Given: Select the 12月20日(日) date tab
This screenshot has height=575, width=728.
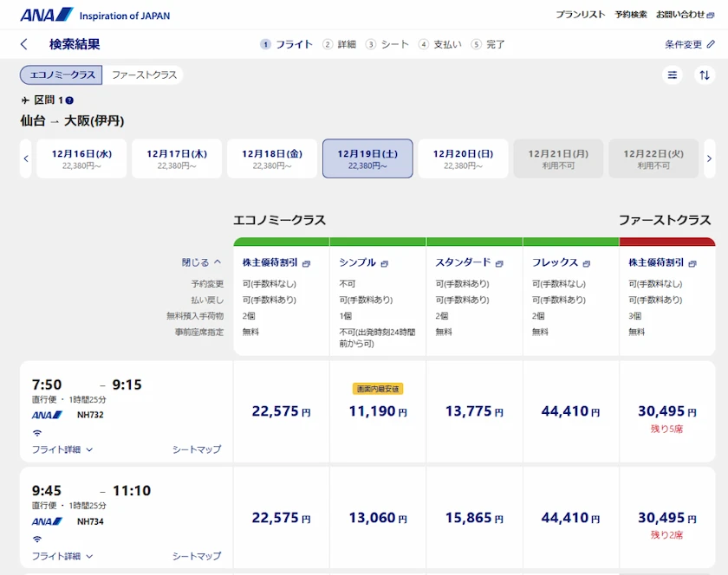Looking at the screenshot, I should click(463, 158).
